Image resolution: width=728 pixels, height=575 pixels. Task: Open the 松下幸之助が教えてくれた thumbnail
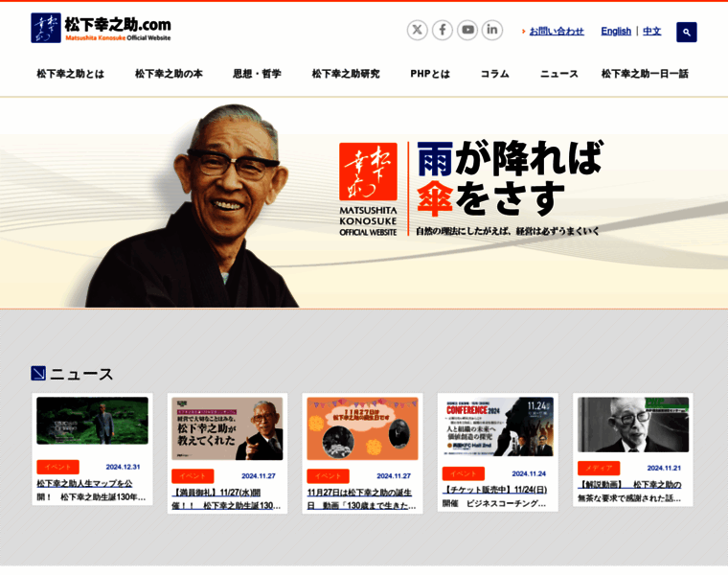click(227, 428)
